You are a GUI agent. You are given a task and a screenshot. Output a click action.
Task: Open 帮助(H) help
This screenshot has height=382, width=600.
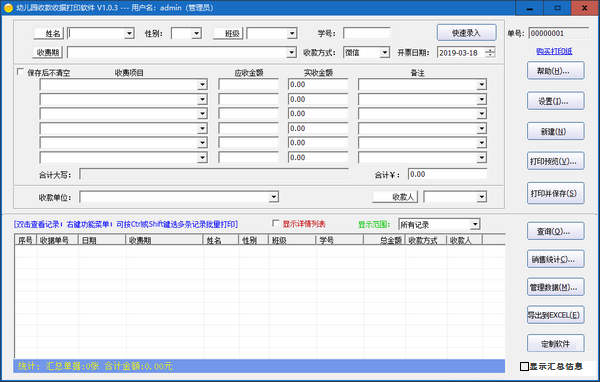tap(556, 71)
